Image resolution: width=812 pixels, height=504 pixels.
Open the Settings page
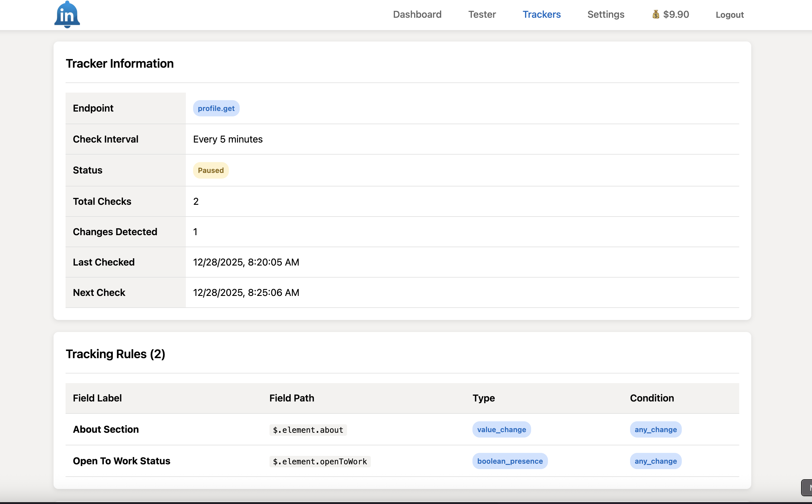pyautogui.click(x=605, y=14)
